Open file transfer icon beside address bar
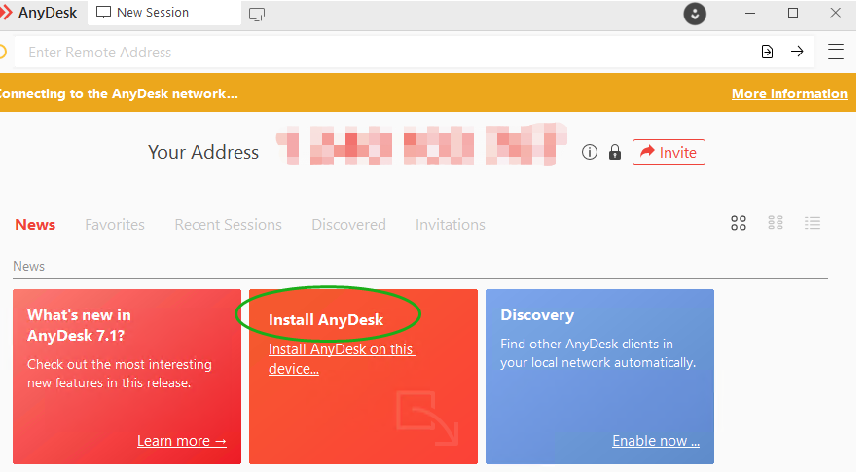868x472 pixels. [x=767, y=52]
